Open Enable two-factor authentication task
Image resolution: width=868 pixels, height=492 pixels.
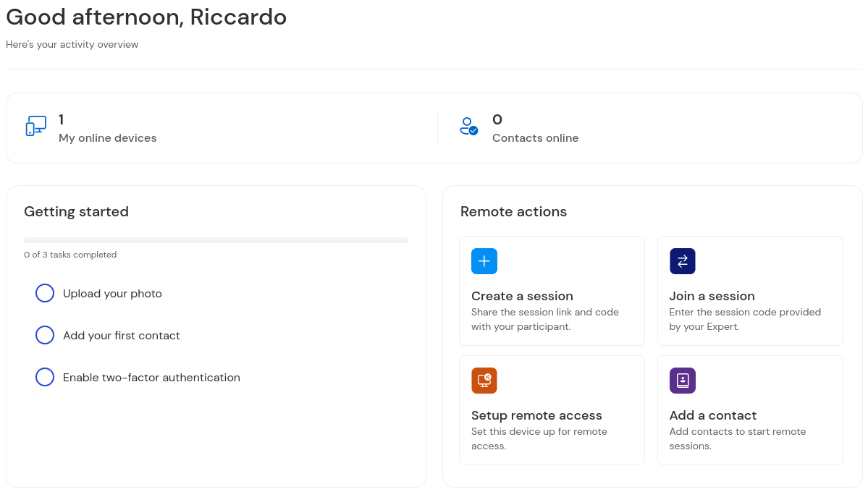tap(151, 378)
